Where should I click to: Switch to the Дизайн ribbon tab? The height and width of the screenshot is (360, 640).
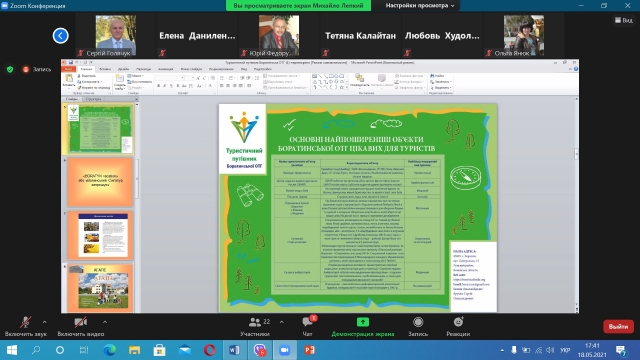tap(123, 69)
